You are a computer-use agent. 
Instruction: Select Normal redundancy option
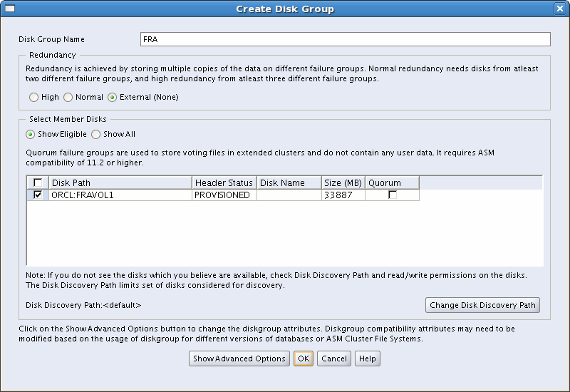pos(68,97)
